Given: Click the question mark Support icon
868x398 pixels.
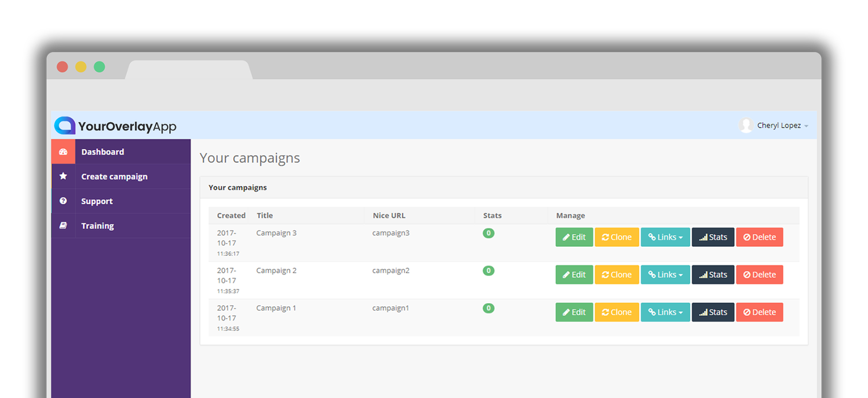Looking at the screenshot, I should [x=63, y=201].
